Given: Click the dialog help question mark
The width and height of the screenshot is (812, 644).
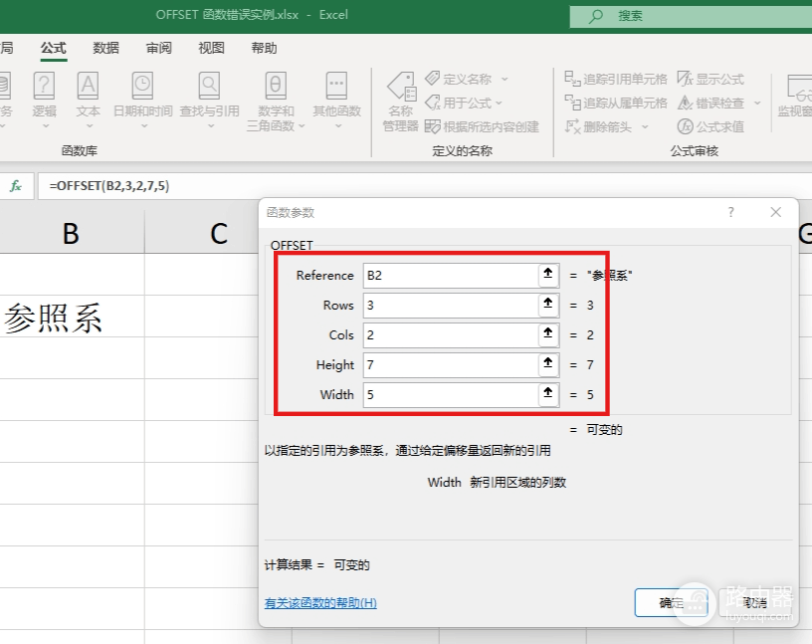Looking at the screenshot, I should [x=730, y=212].
